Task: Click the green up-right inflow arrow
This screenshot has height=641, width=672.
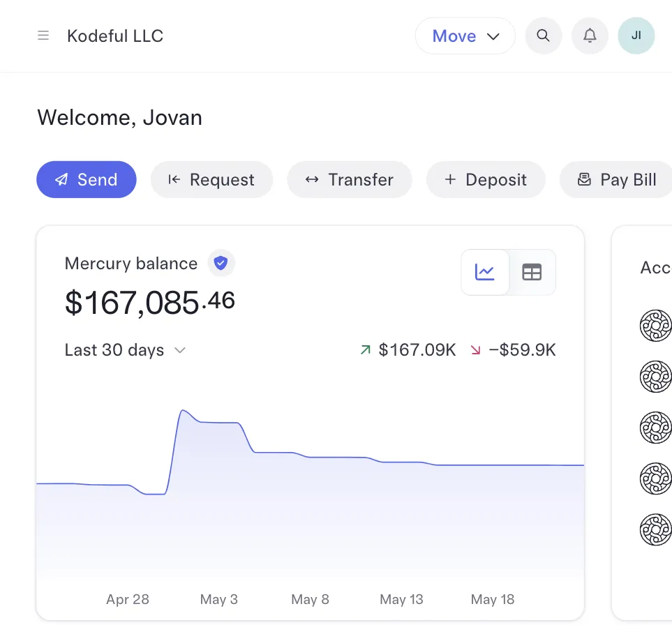Action: click(x=365, y=350)
